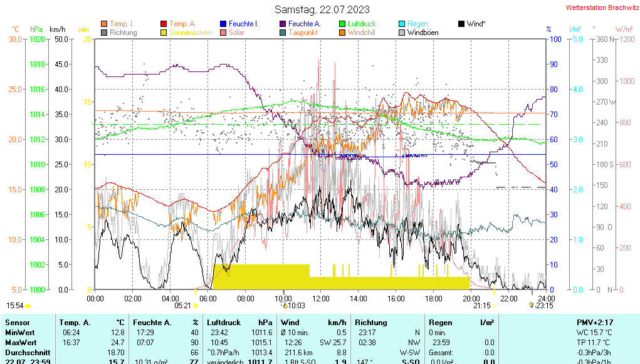Click the black Wind legend square
The image size is (640, 364).
click(461, 24)
